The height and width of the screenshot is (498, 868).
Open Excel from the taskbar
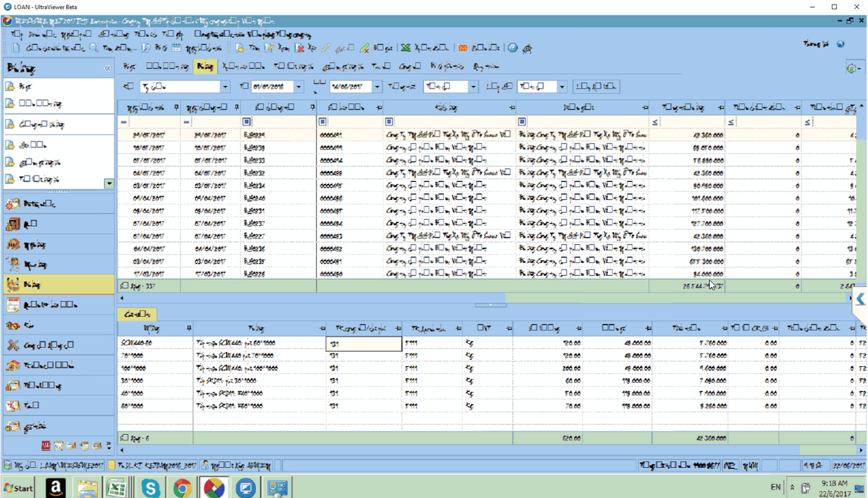point(117,487)
